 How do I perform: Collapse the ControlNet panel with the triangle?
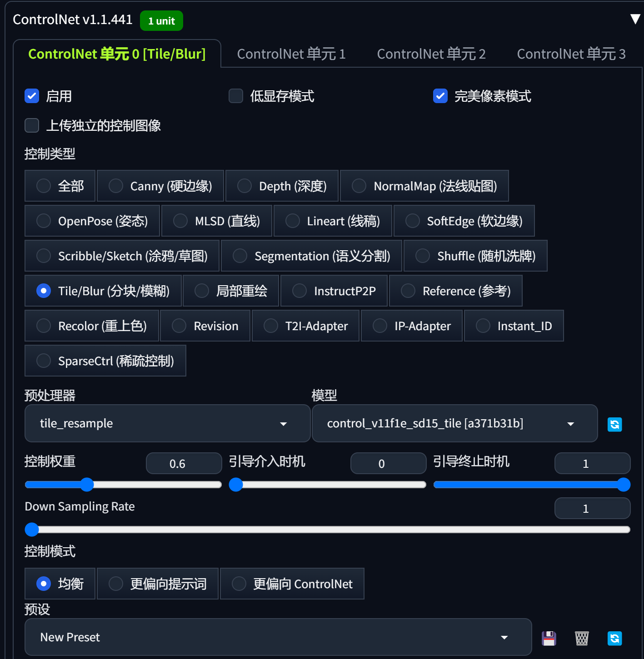pyautogui.click(x=635, y=19)
